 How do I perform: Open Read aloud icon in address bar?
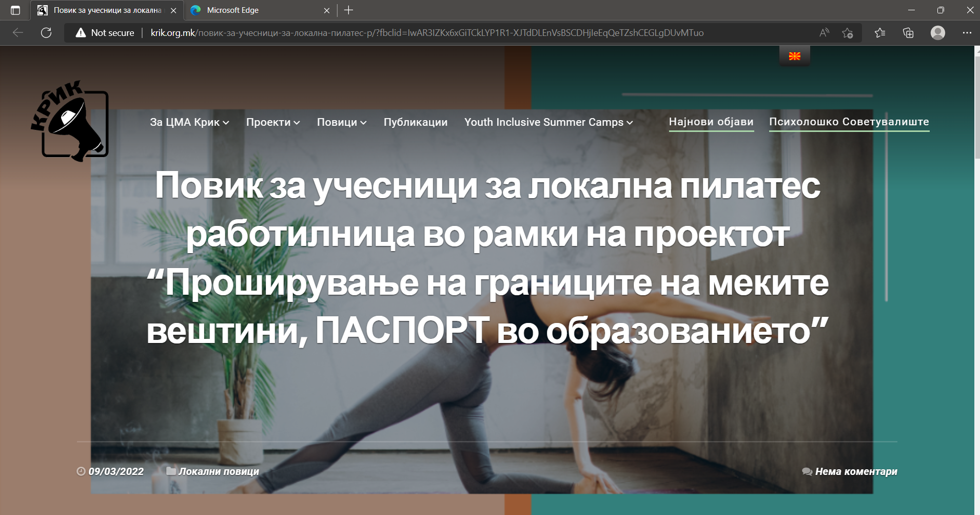point(824,33)
